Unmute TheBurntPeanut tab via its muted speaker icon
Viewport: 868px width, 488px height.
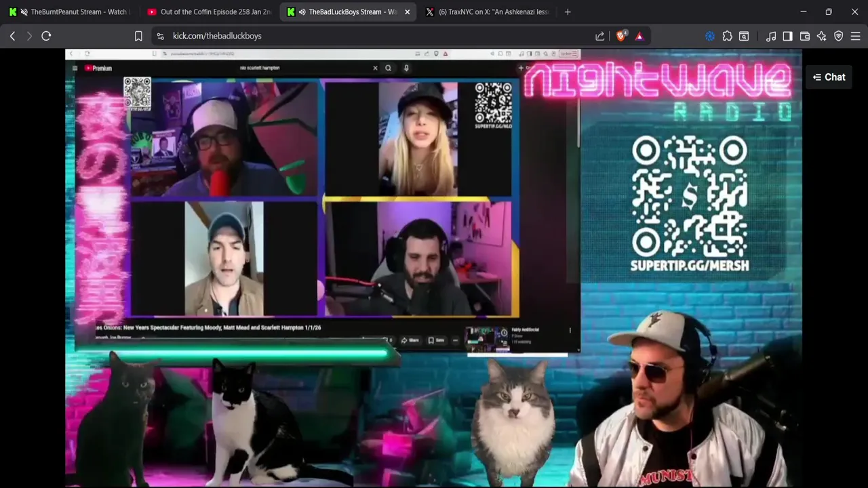(x=24, y=12)
